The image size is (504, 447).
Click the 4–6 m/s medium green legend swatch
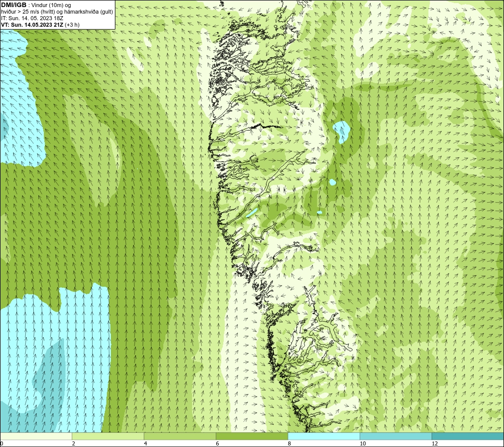point(180,436)
